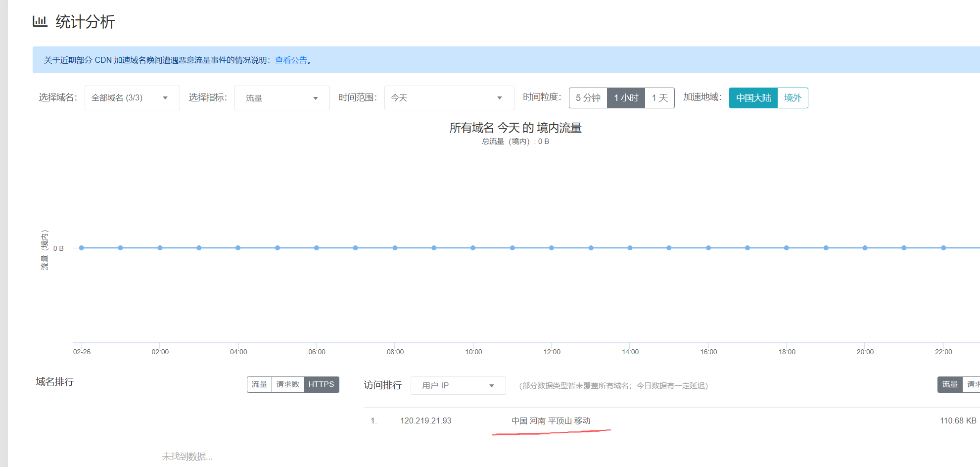Viewport: 980px width, 467px height.
Task: Click the 22:00 data point on chart
Action: [x=943, y=248]
